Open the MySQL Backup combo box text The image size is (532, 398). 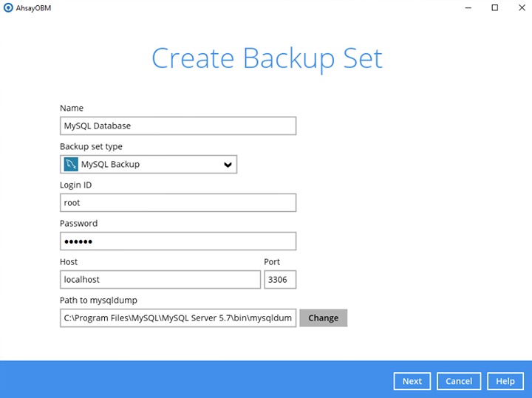[x=111, y=164]
